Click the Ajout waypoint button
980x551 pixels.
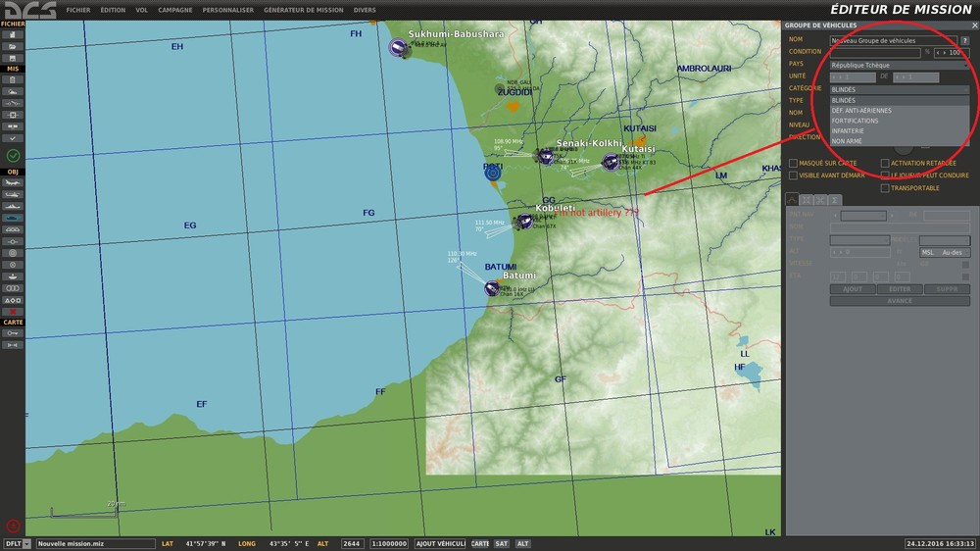[853, 289]
